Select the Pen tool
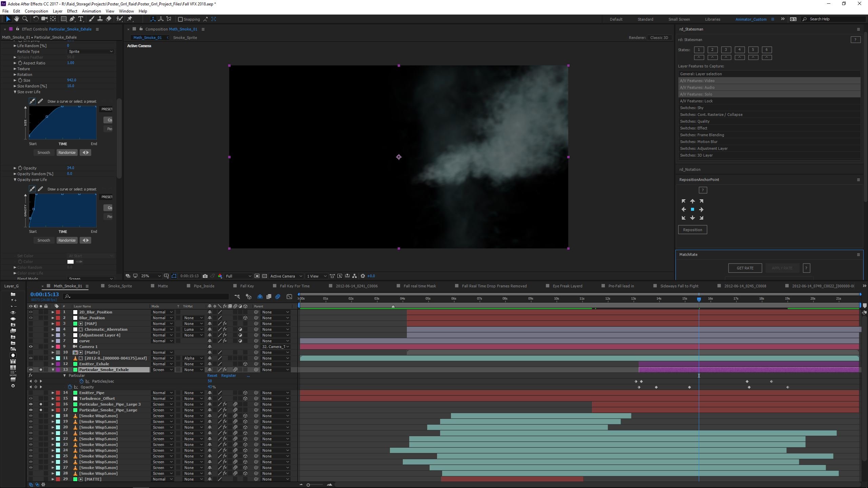This screenshot has height=488, width=868. click(x=72, y=19)
